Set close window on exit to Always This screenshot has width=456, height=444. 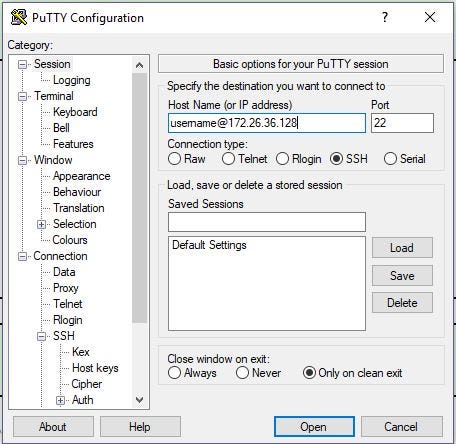click(174, 373)
